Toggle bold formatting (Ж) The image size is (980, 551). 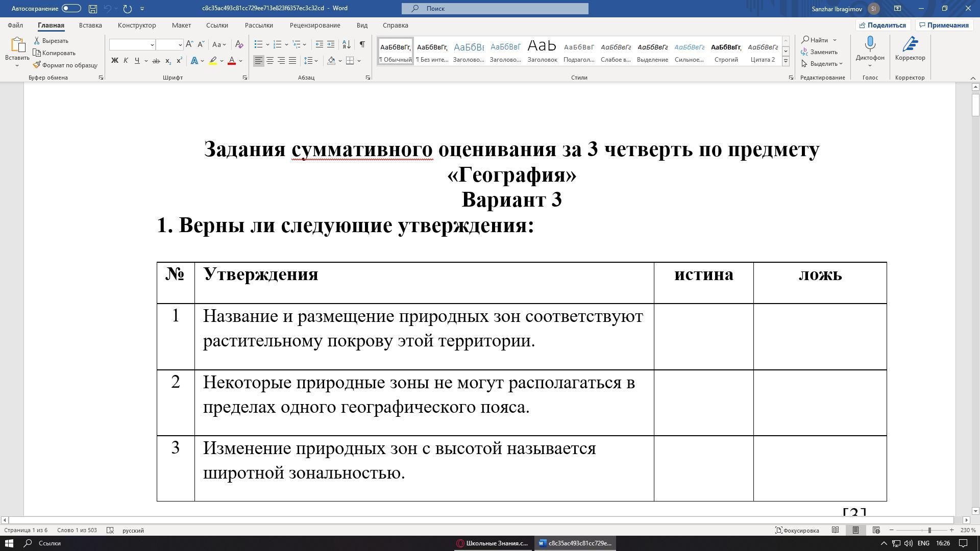tap(115, 61)
